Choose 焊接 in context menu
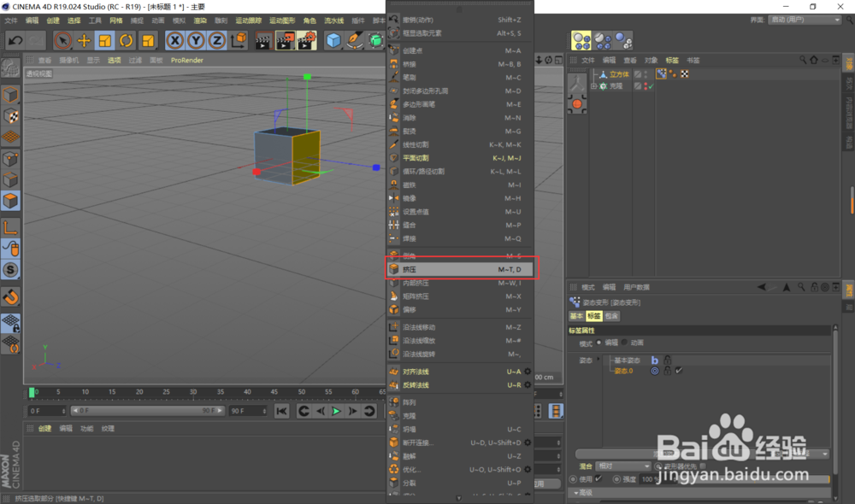Viewport: 855px width, 504px height. tap(460, 238)
